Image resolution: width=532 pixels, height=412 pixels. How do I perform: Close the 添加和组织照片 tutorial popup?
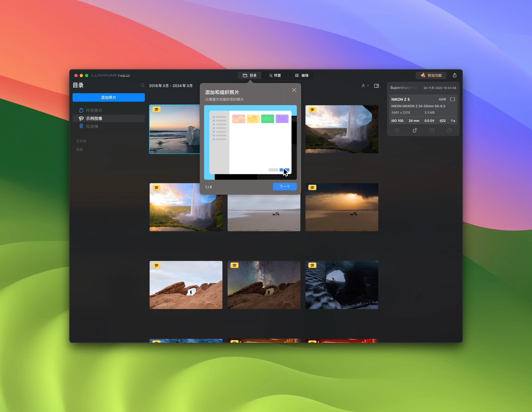coord(294,90)
